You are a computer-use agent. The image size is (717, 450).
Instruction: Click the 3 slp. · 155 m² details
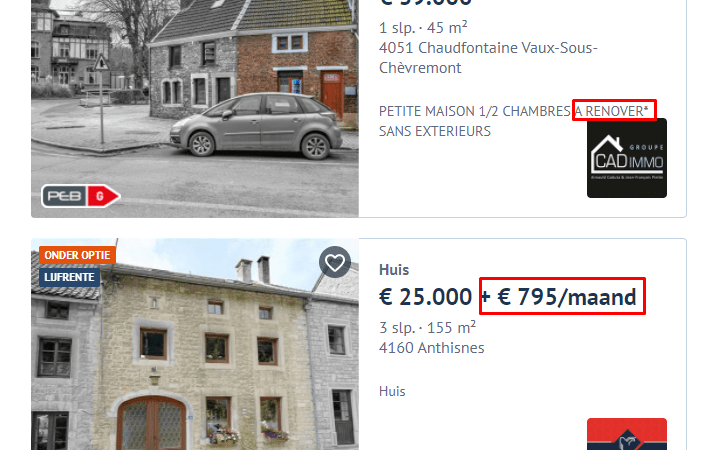(428, 327)
